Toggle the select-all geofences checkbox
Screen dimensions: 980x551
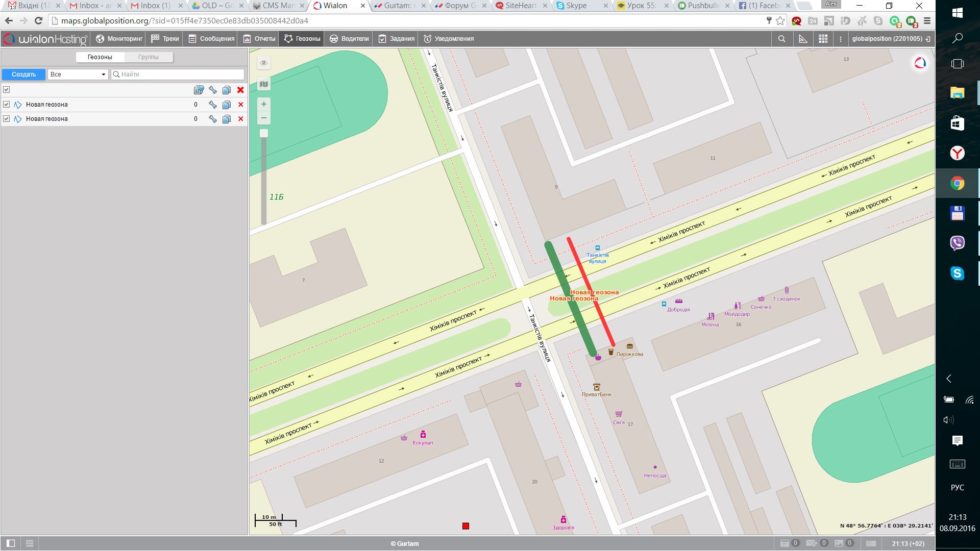tap(7, 90)
